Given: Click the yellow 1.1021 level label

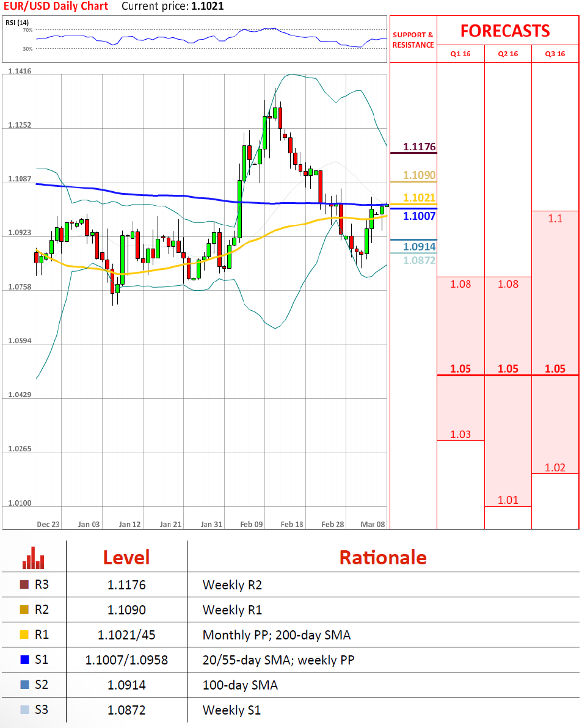Looking at the screenshot, I should click(x=419, y=198).
